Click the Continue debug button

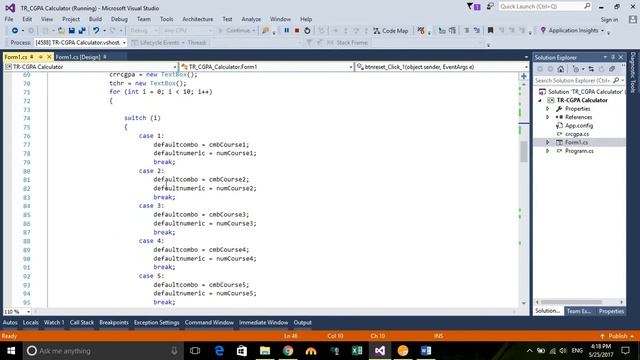tap(237, 31)
